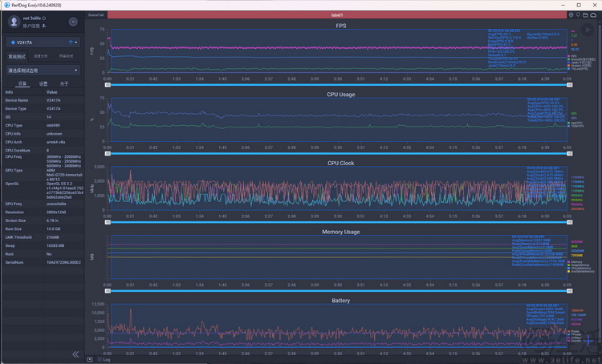The image size is (602, 364).
Task: Click the CPU Usage chart title
Action: [341, 95]
